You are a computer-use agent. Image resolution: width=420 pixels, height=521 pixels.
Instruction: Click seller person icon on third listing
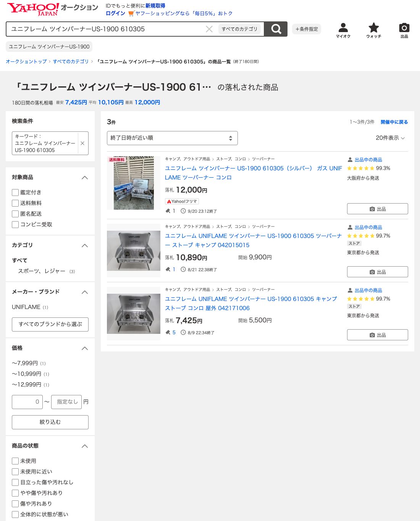tap(350, 290)
